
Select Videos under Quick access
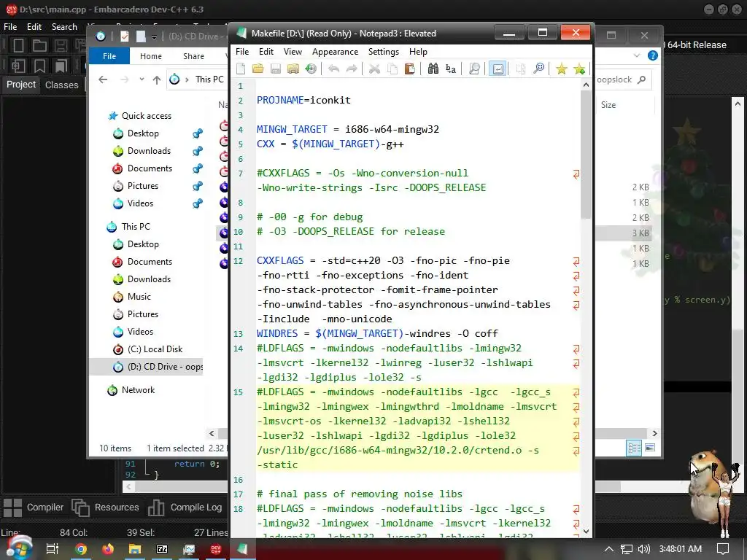tap(140, 203)
